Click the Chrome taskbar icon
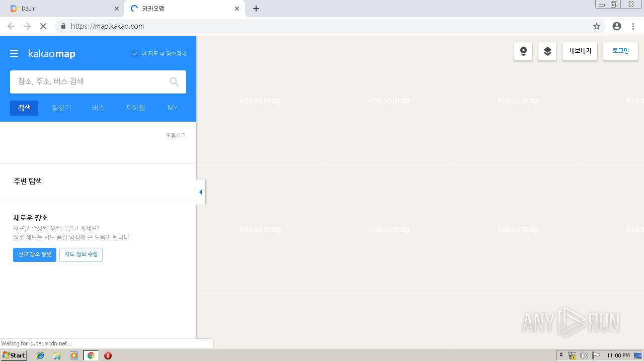 [91, 355]
